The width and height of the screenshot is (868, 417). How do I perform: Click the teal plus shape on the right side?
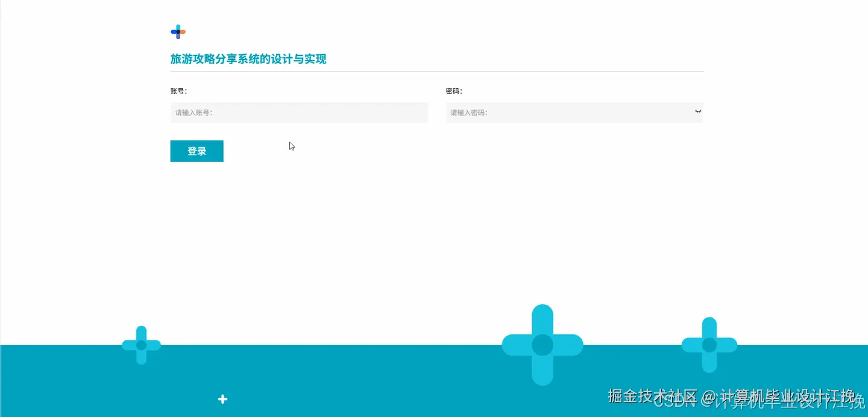coord(709,344)
